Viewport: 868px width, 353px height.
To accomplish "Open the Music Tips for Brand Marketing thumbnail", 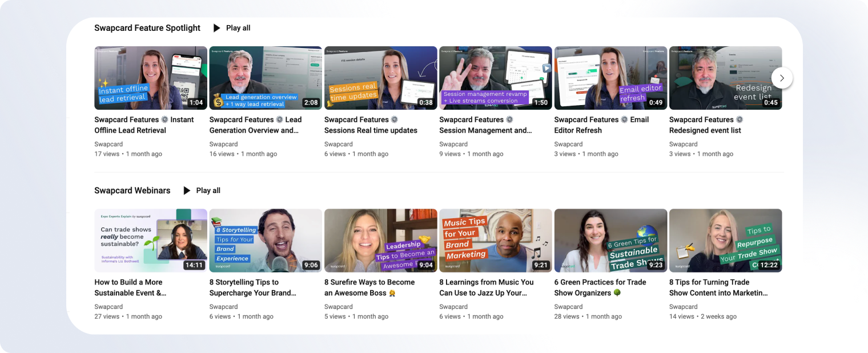I will pos(496,240).
